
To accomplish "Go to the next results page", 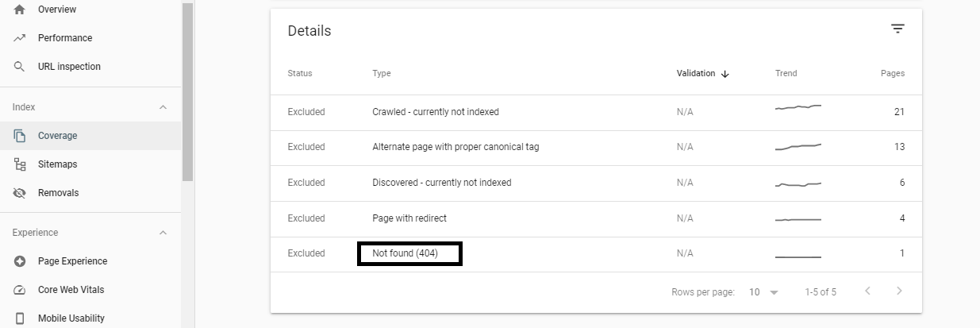I will point(899,291).
